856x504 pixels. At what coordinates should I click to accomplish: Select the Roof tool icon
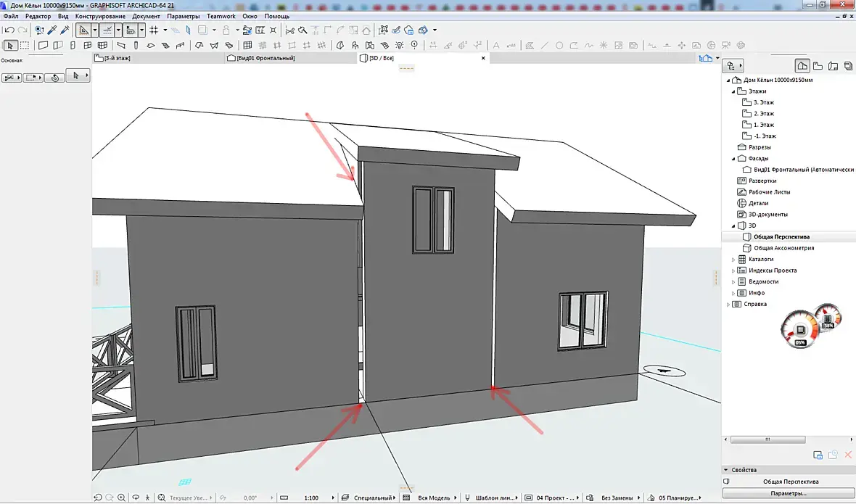click(199, 45)
